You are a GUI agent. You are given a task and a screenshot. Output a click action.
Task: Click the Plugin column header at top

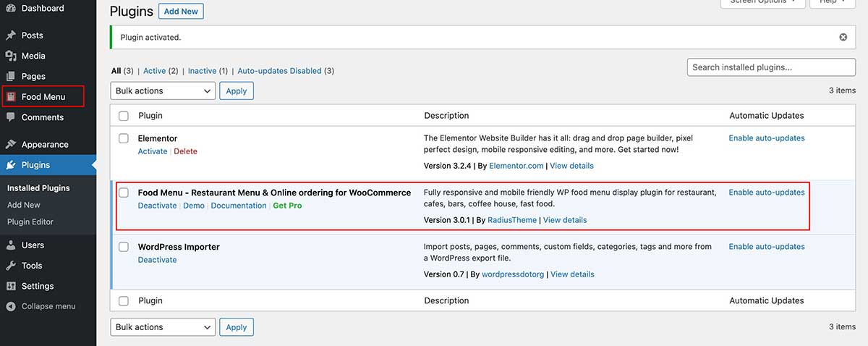pos(150,116)
